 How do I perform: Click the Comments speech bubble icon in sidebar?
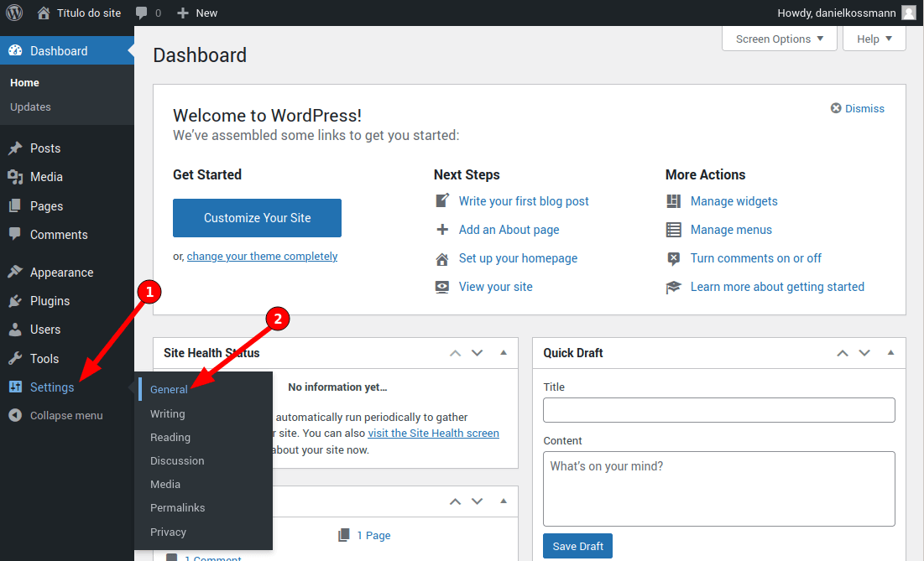point(15,234)
